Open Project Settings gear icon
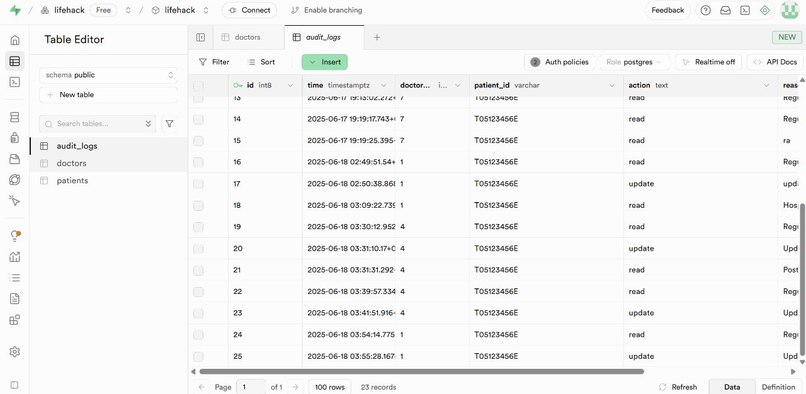The width and height of the screenshot is (806, 394). point(15,352)
